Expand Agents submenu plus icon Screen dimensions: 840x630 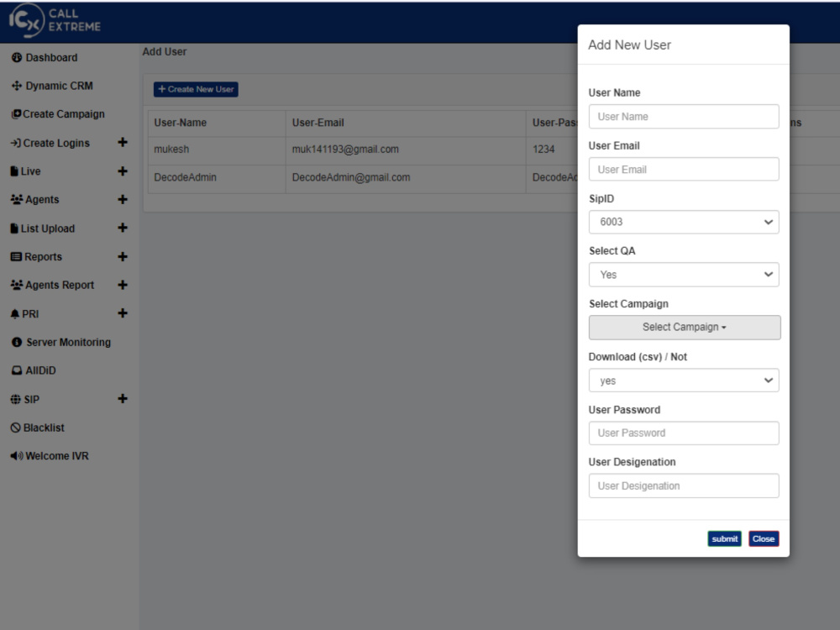[x=123, y=199]
